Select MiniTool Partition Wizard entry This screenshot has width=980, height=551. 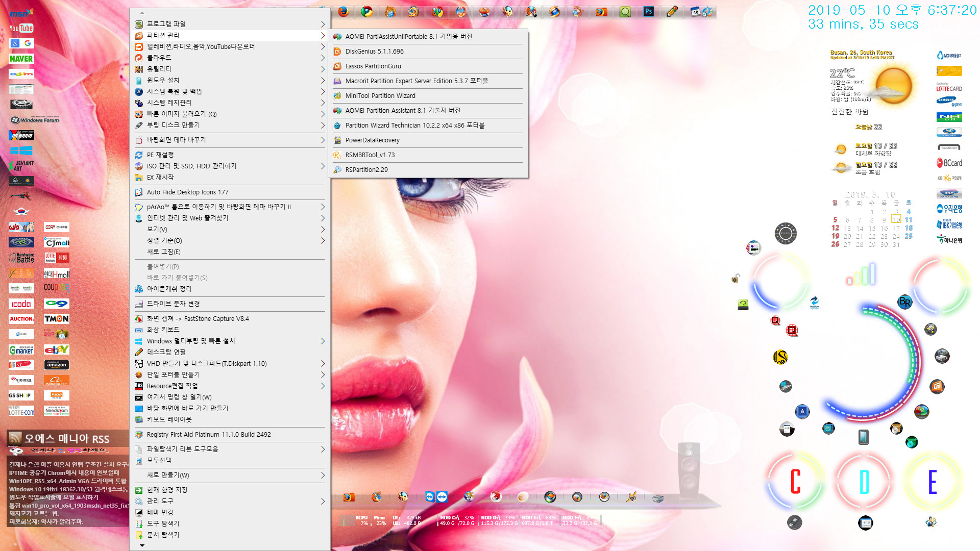pyautogui.click(x=428, y=96)
